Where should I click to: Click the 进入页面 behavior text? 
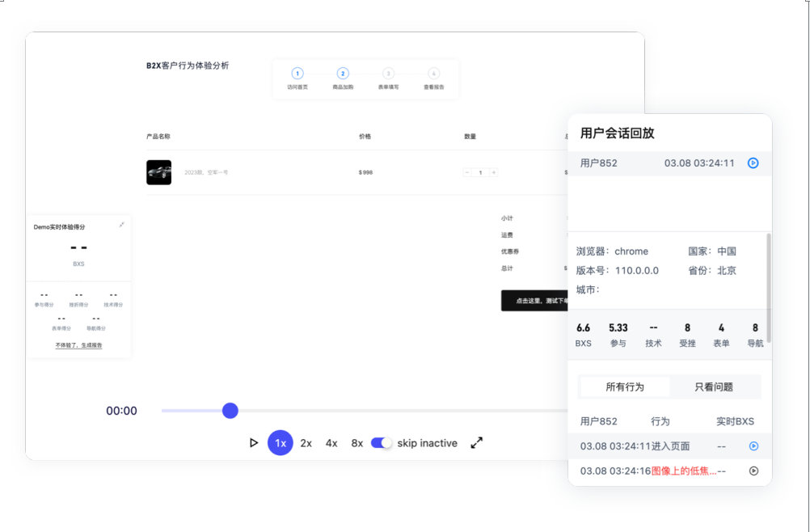[670, 445]
